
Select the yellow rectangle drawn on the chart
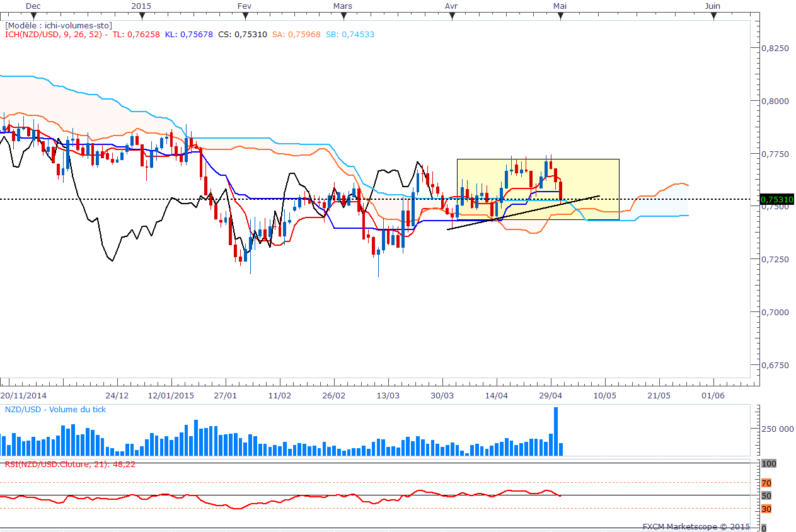(538, 189)
